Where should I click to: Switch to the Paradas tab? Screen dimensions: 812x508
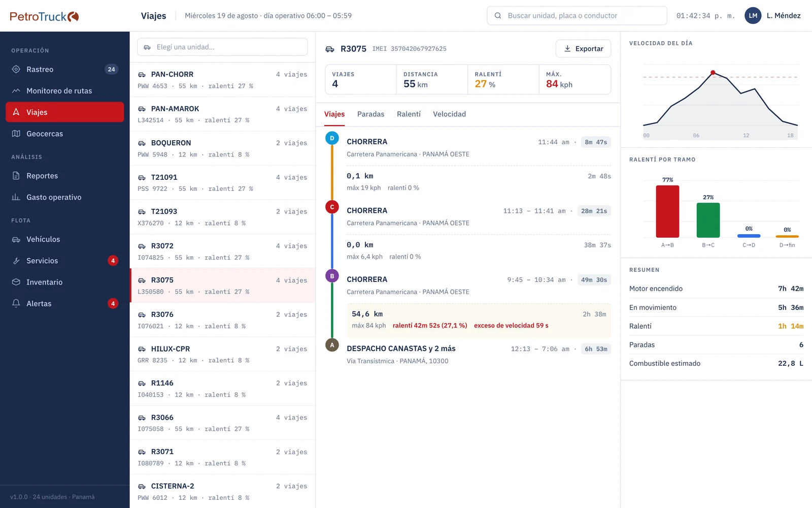pos(370,114)
